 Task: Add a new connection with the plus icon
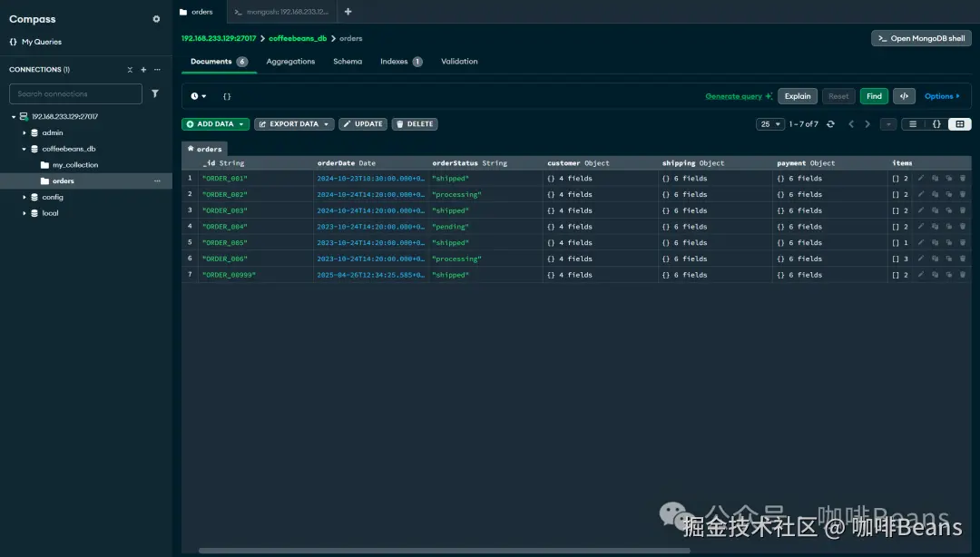coord(143,69)
